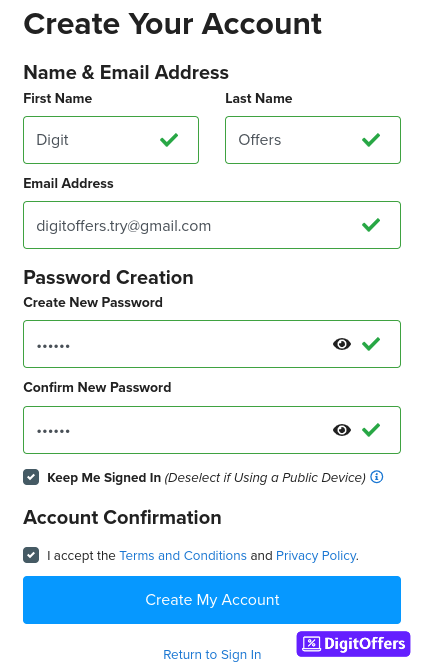Click the green checkmark in Last Name field
423x669 pixels.
pyautogui.click(x=371, y=140)
